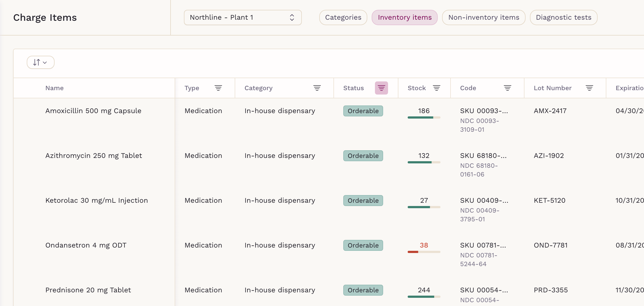Image resolution: width=644 pixels, height=306 pixels.
Task: Open the Lot Number column filter
Action: coord(589,88)
